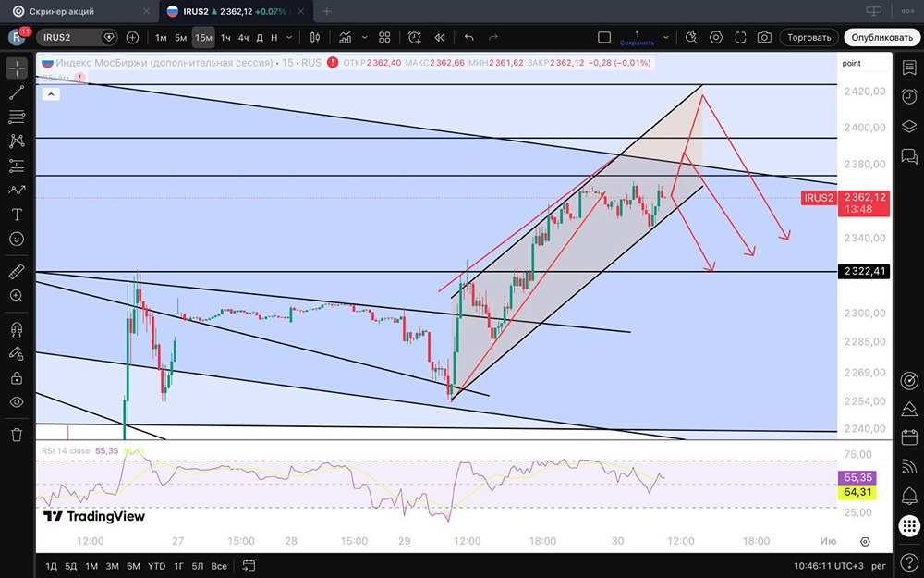This screenshot has width=924, height=578.
Task: Click the Торговать button
Action: pyautogui.click(x=808, y=37)
